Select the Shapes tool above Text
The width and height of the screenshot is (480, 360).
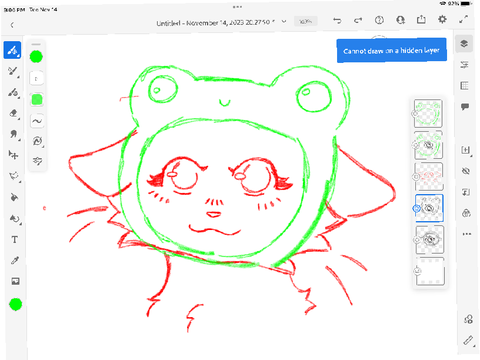(x=14, y=219)
